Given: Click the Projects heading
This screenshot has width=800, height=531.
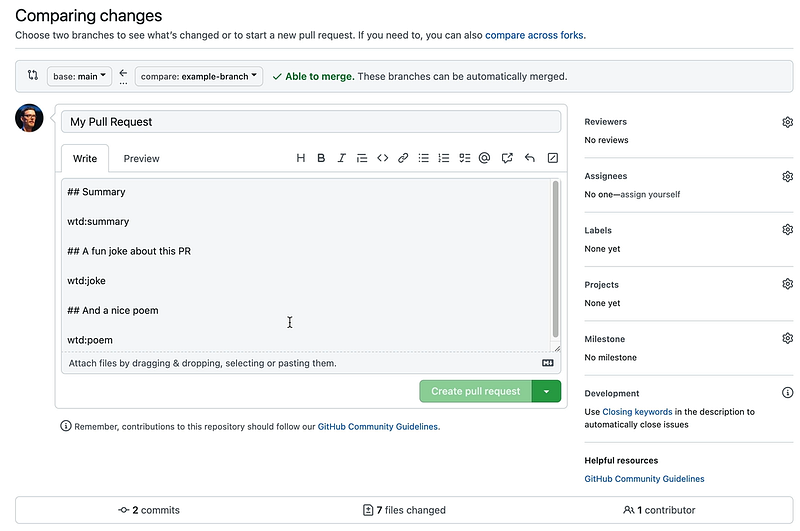Looking at the screenshot, I should point(602,285).
